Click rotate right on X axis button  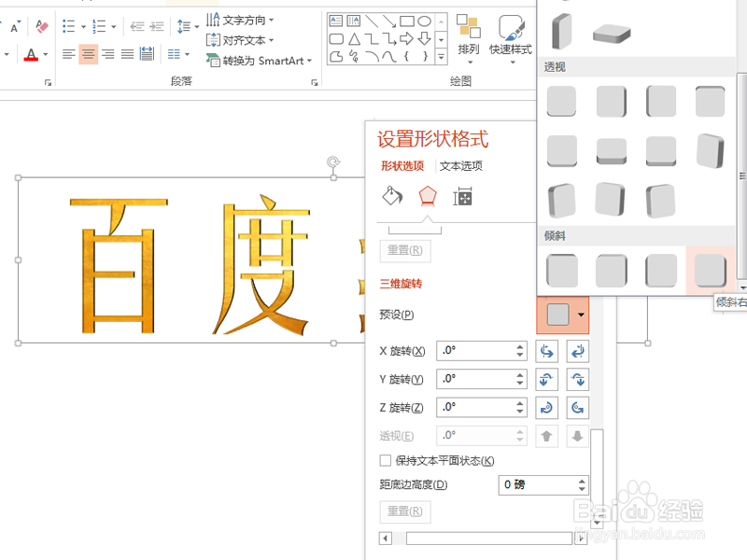pos(577,352)
